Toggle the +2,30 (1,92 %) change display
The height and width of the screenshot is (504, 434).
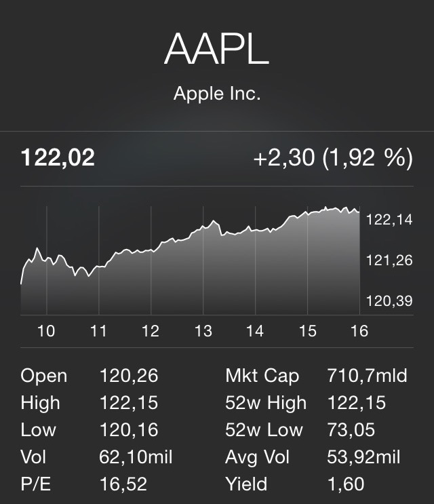coord(332,159)
